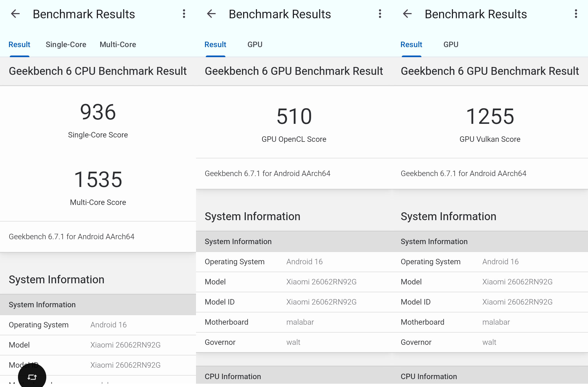Click 'Android 16' value in OpenCL panel
This screenshot has height=387, width=588.
(305, 262)
